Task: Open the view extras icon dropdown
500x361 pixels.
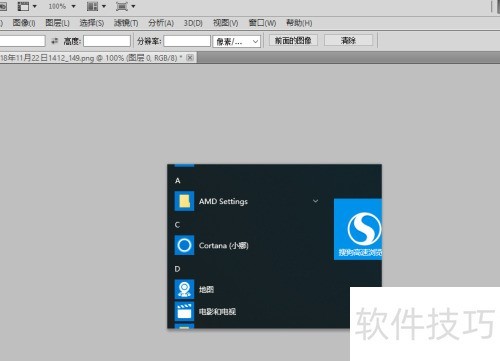Action: pyautogui.click(x=27, y=6)
